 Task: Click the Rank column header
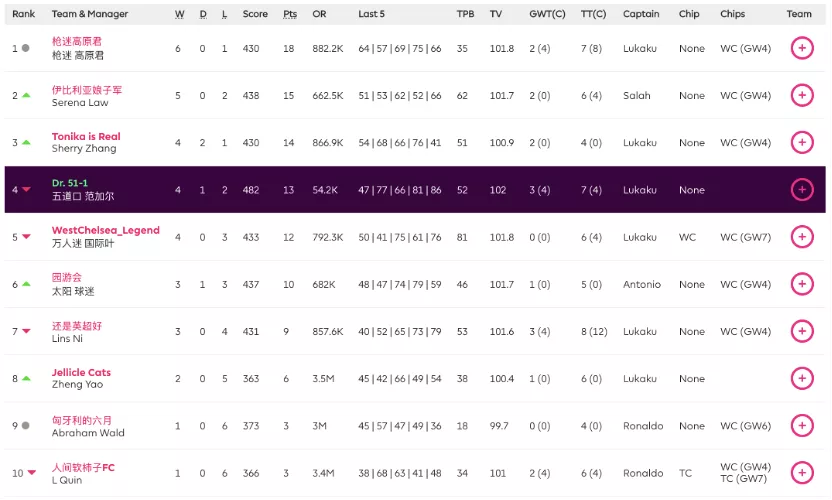tap(23, 14)
